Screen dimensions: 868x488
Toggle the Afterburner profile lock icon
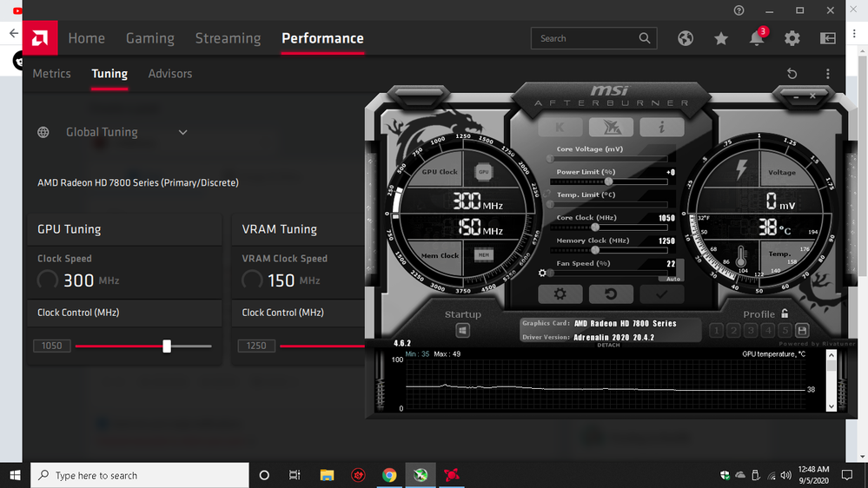click(x=785, y=313)
